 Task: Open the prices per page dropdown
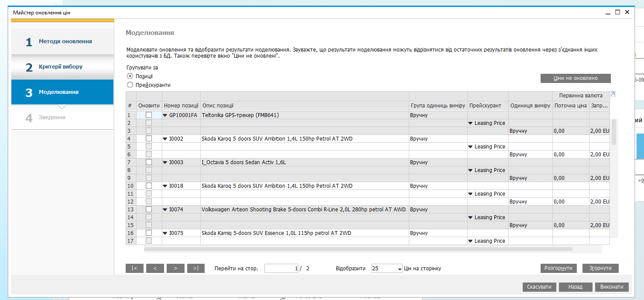click(x=400, y=269)
